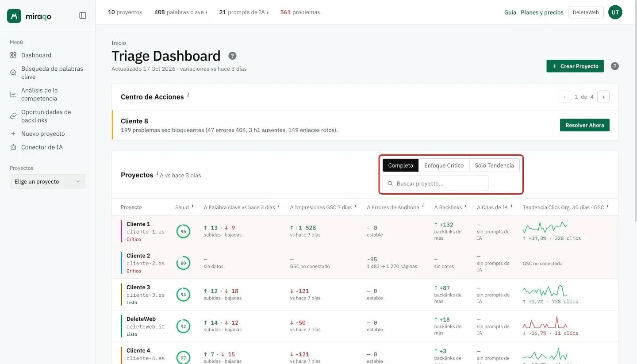Click the Guía link

510,12
